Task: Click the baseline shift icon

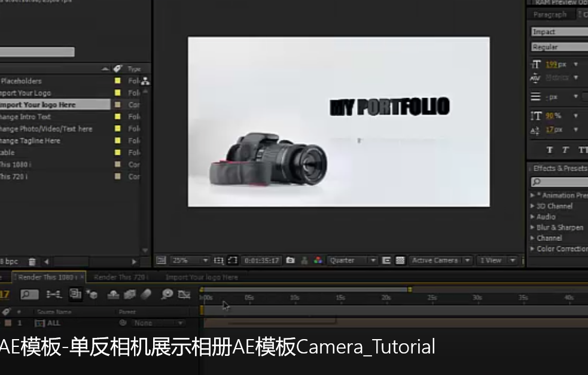Action: click(x=535, y=130)
